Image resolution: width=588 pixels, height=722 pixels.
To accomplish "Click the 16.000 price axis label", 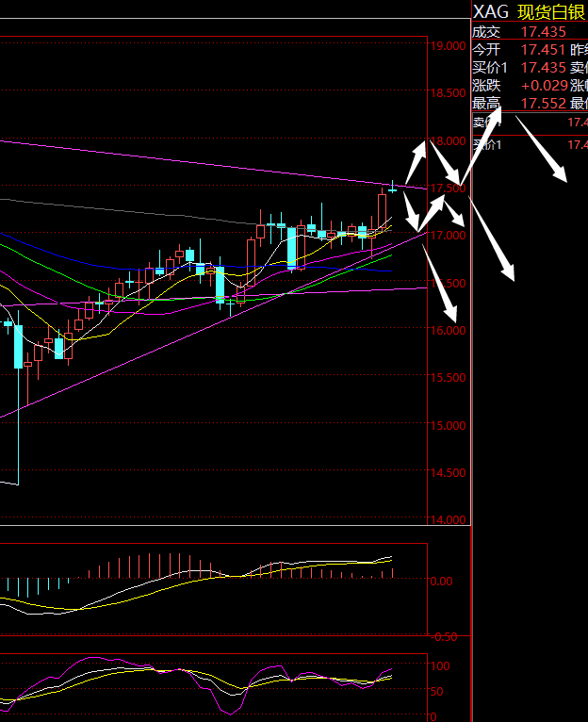I will pyautogui.click(x=448, y=330).
